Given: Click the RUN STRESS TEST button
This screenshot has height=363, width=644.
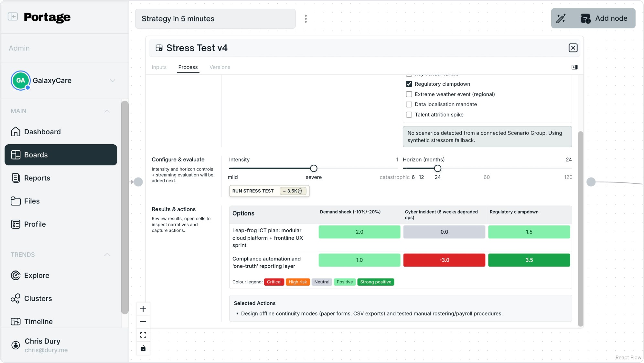Looking at the screenshot, I should point(253,191).
